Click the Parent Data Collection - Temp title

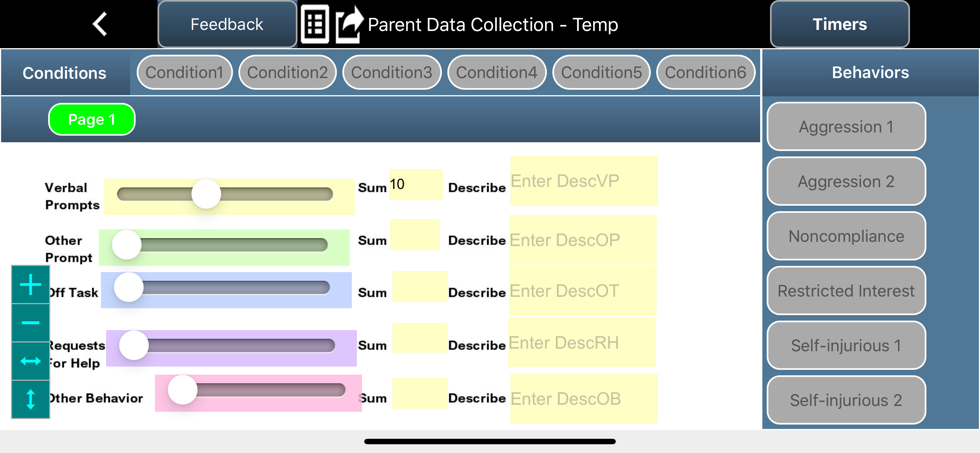tap(493, 25)
